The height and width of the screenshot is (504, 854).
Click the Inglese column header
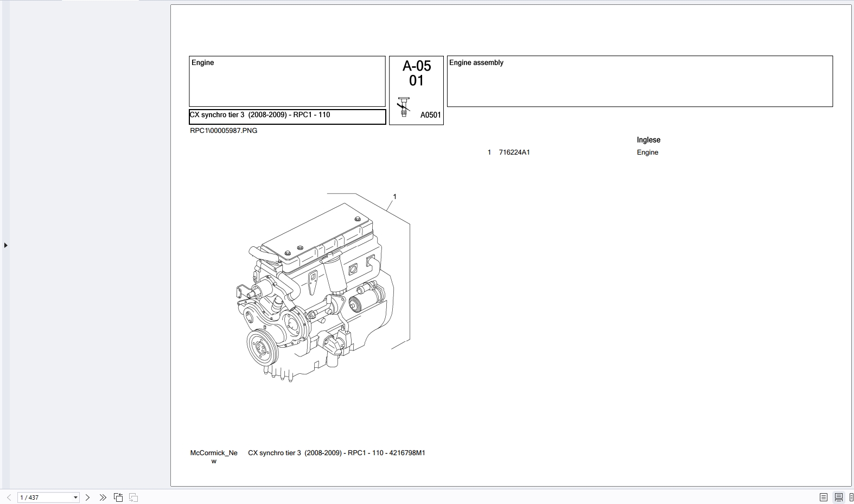[648, 140]
